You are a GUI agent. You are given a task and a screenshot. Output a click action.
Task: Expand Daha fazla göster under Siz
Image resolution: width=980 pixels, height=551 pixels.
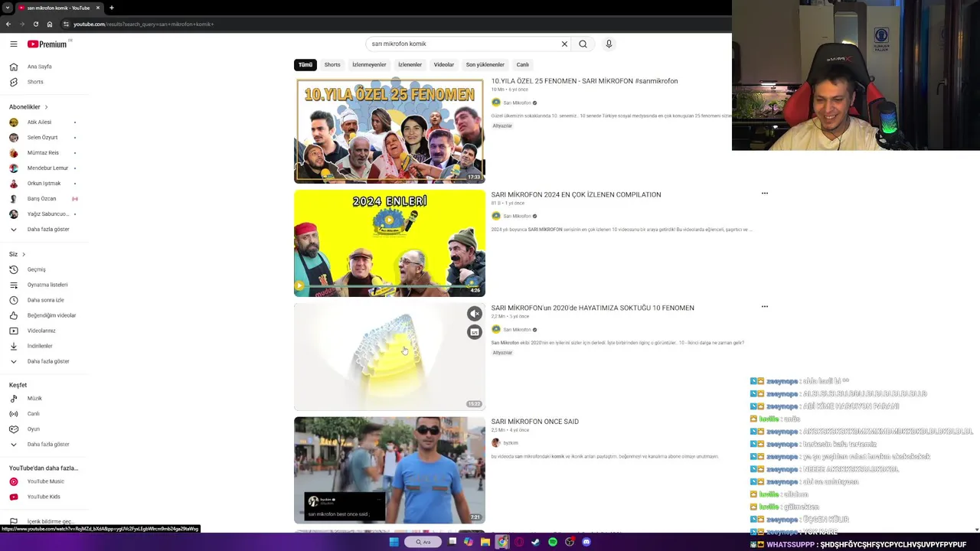click(48, 361)
